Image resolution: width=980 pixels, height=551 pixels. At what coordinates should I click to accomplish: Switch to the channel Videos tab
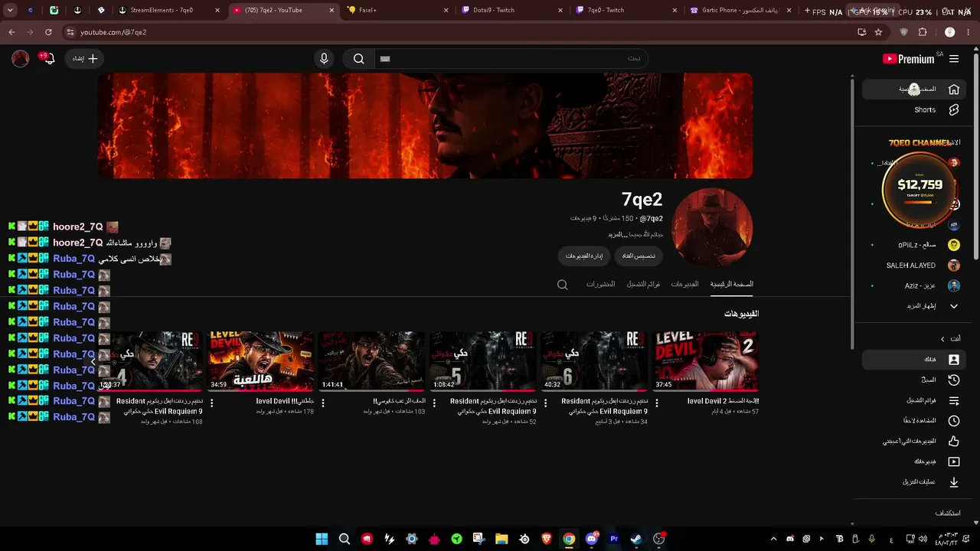pyautogui.click(x=684, y=284)
